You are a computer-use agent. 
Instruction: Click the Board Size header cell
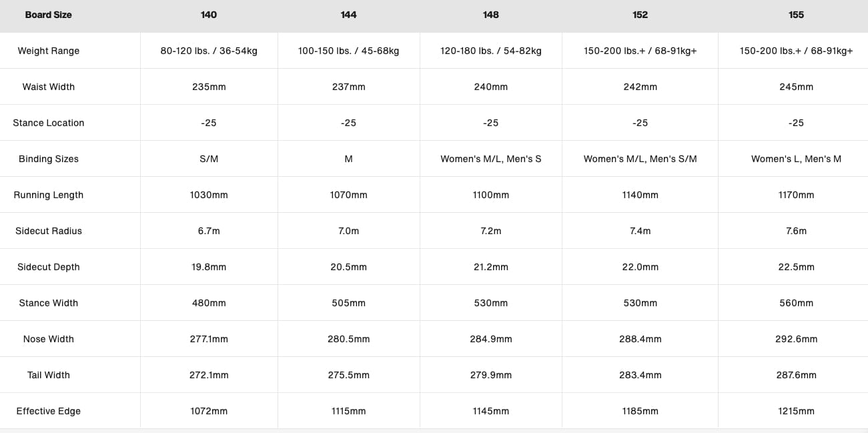pos(48,15)
